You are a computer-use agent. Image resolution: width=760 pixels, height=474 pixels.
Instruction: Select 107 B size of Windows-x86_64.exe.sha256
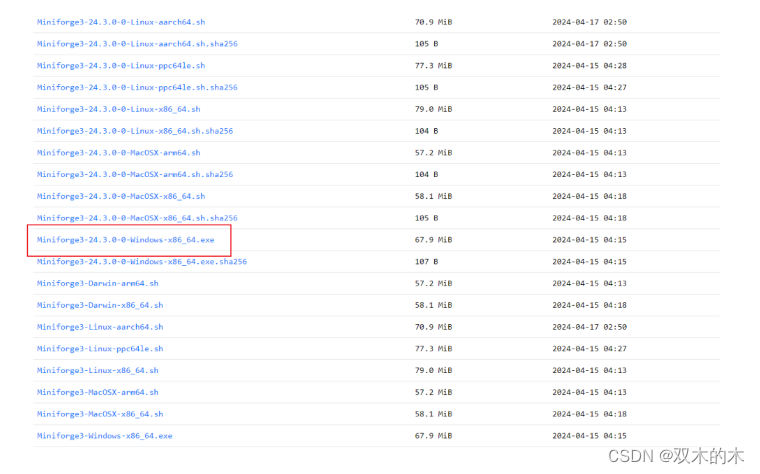click(427, 262)
